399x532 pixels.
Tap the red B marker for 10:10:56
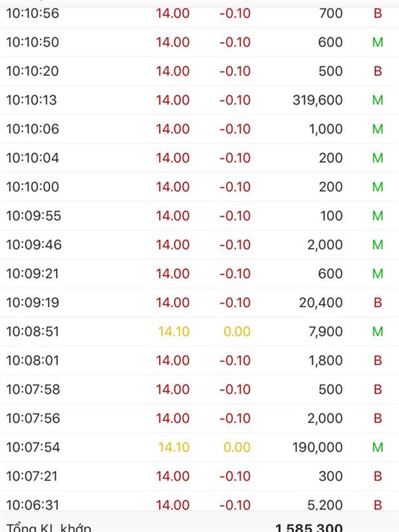pyautogui.click(x=378, y=13)
